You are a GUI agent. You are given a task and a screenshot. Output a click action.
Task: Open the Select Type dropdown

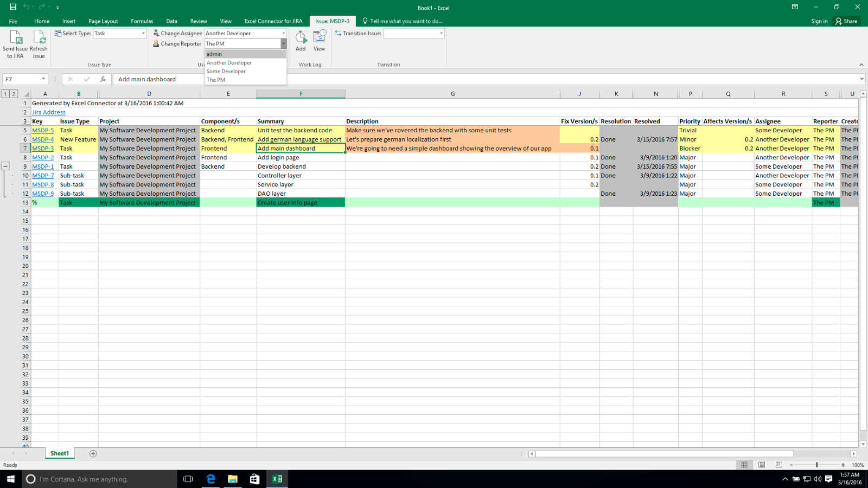click(143, 34)
